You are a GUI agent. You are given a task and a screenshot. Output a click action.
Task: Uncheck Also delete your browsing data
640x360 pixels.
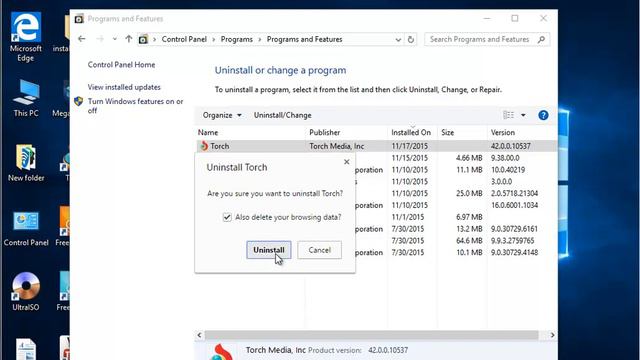point(227,217)
